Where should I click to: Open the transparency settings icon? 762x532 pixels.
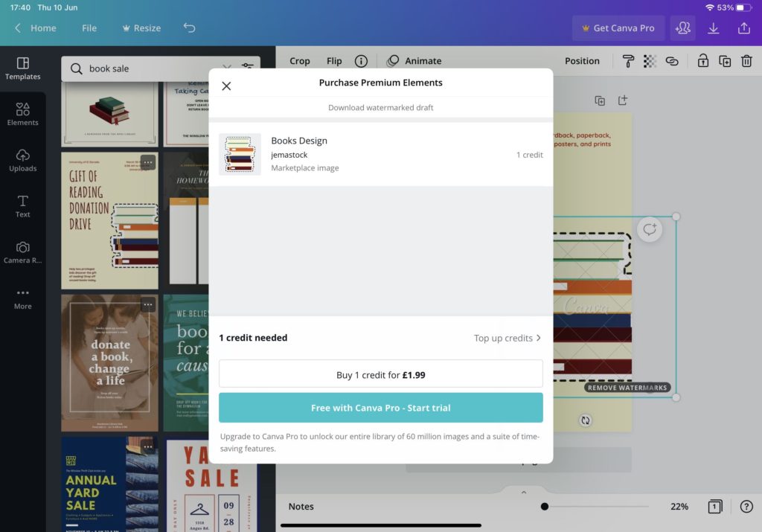point(650,61)
